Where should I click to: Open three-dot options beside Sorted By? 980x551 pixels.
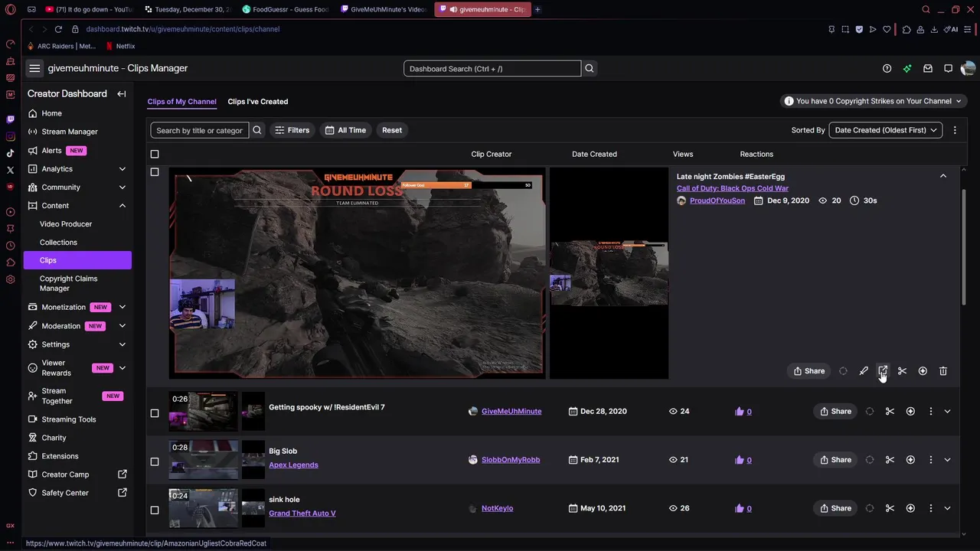click(955, 130)
